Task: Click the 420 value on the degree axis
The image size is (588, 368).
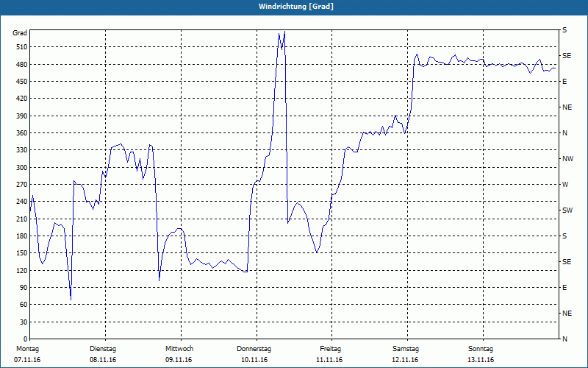Action: 22,99
